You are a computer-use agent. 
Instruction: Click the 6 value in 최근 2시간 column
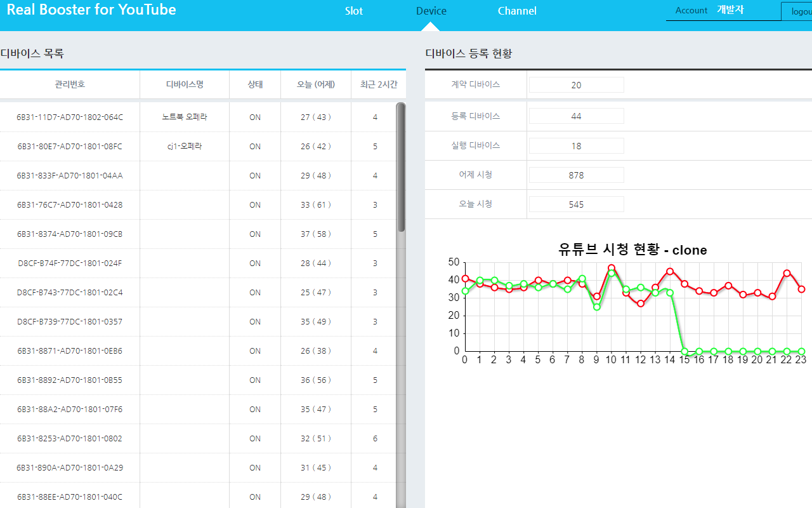pyautogui.click(x=376, y=439)
